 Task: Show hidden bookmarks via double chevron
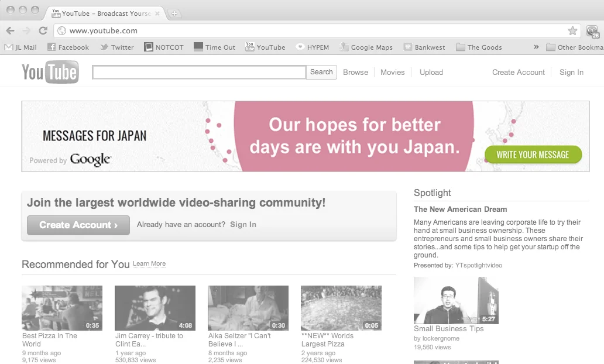[x=536, y=47]
